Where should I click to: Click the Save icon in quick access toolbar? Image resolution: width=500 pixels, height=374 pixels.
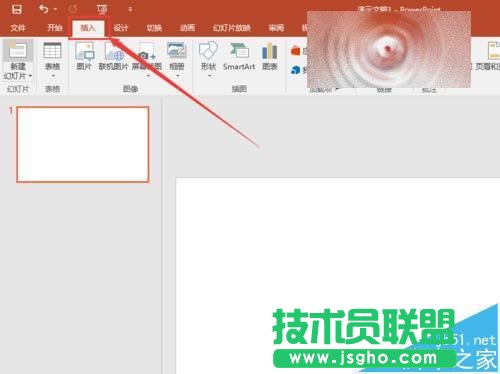click(x=16, y=9)
